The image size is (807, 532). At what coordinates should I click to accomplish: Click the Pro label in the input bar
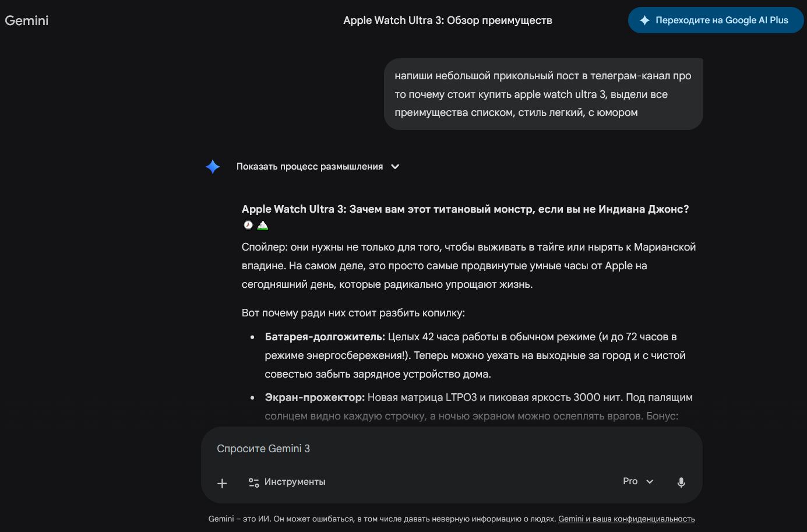(x=630, y=481)
